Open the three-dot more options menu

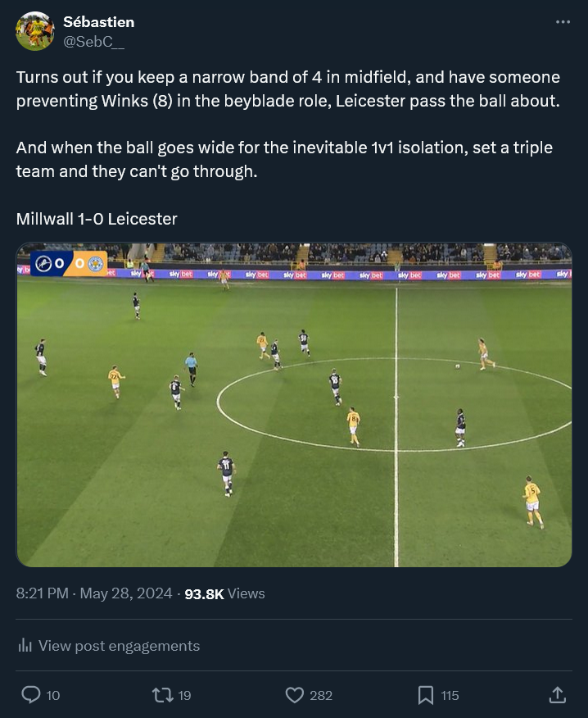(x=563, y=22)
